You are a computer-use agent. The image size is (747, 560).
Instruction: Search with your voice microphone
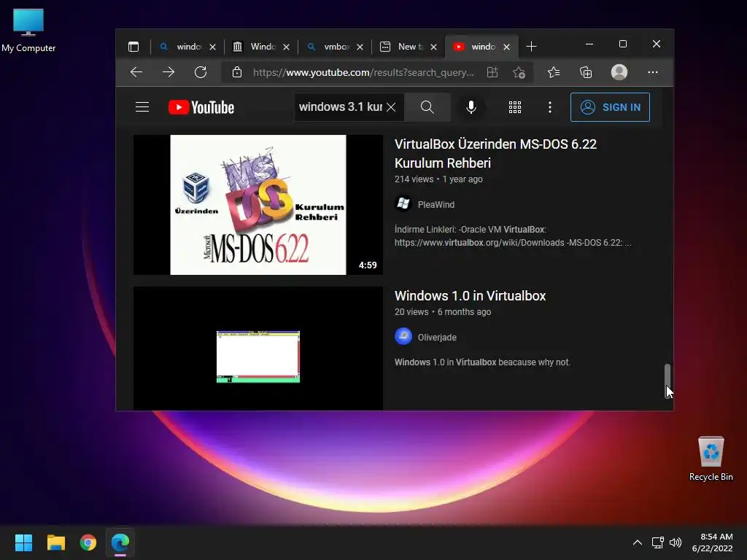471,107
